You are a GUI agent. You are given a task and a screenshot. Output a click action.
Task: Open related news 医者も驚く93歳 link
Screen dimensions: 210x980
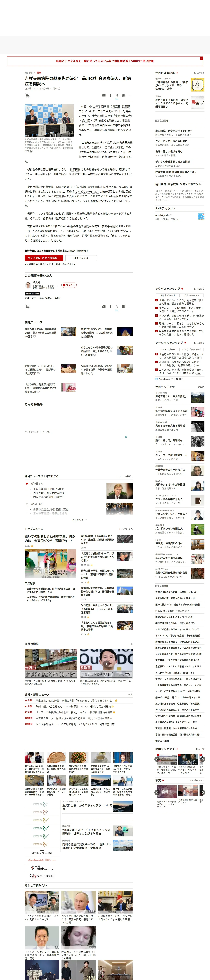pos(41,333)
